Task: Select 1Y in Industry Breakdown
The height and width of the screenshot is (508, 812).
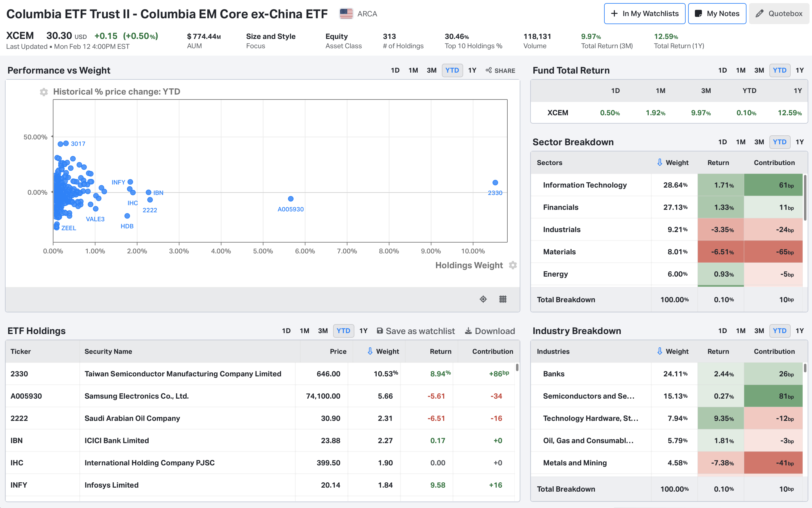Action: (800, 331)
